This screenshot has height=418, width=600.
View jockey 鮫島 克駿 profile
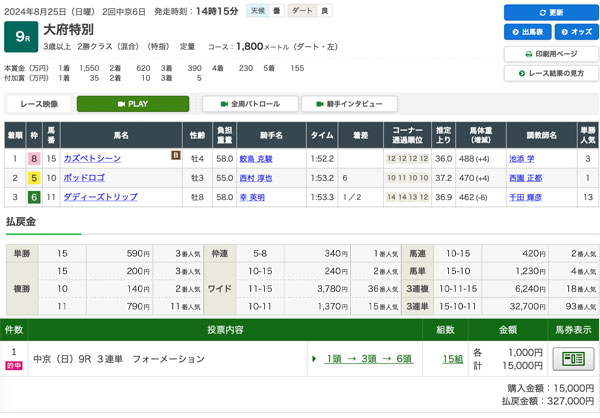point(256,159)
